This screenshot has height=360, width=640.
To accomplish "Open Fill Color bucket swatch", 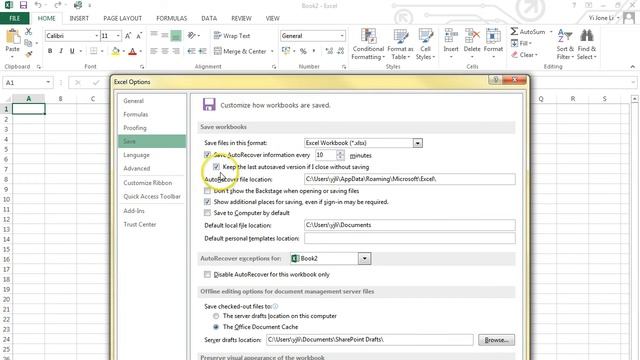I will click(116, 51).
